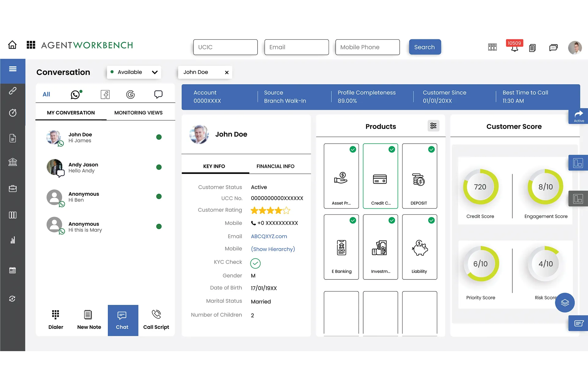Screen dimensions: 588x383
Task: Switch to FINANCIAL INFO tab
Action: tap(275, 166)
